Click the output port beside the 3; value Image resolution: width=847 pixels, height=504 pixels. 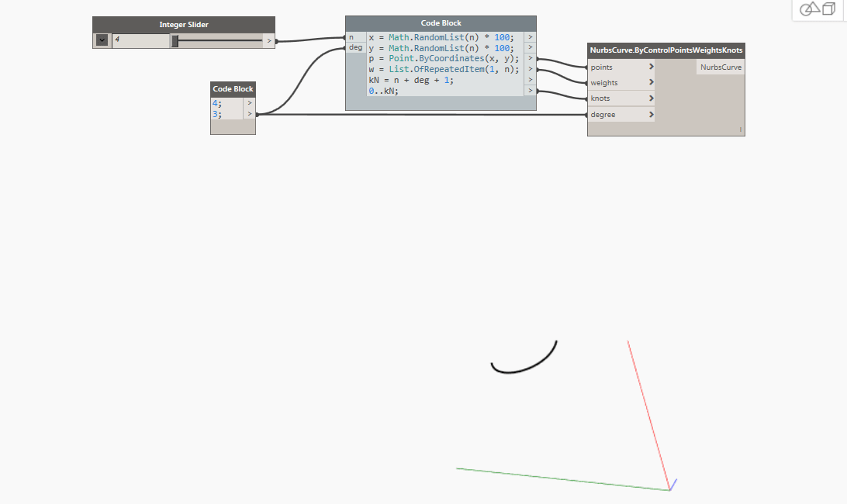[x=249, y=113]
